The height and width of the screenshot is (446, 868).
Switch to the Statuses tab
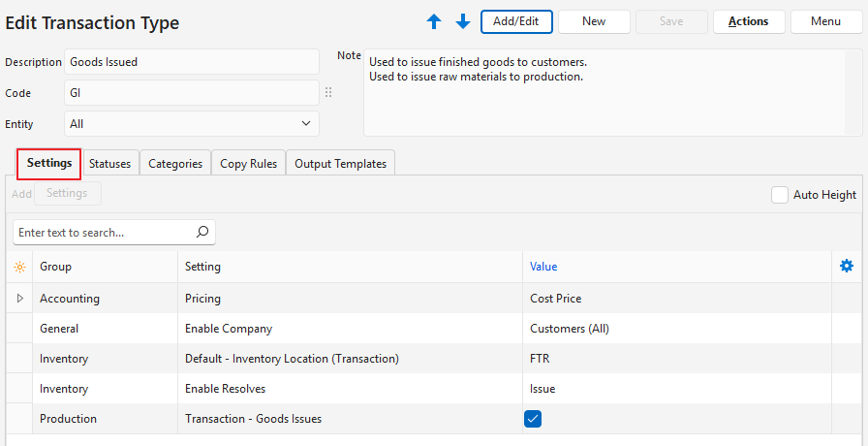click(109, 164)
